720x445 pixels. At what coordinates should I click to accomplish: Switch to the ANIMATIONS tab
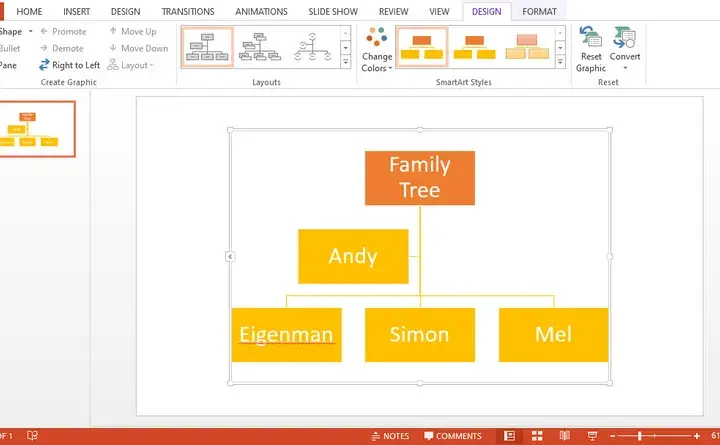pyautogui.click(x=261, y=11)
